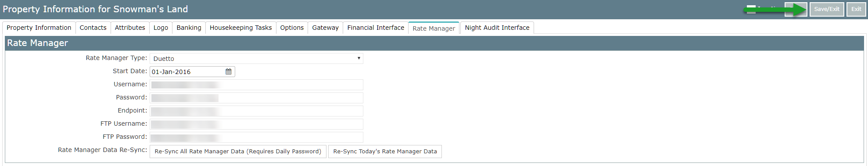Switch to the Property Information tab
Viewport: 868px width, 166px height.
pyautogui.click(x=39, y=28)
